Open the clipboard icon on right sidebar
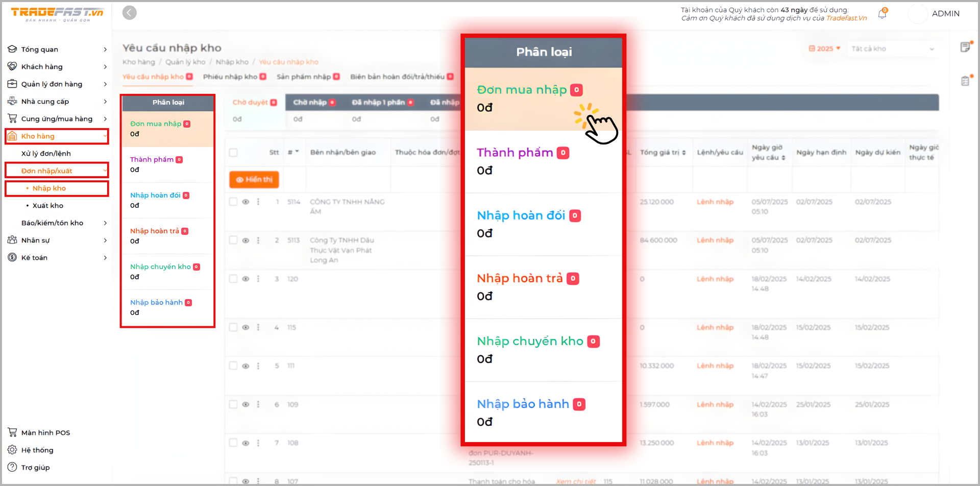Screen dimensions: 980x486 965,81
